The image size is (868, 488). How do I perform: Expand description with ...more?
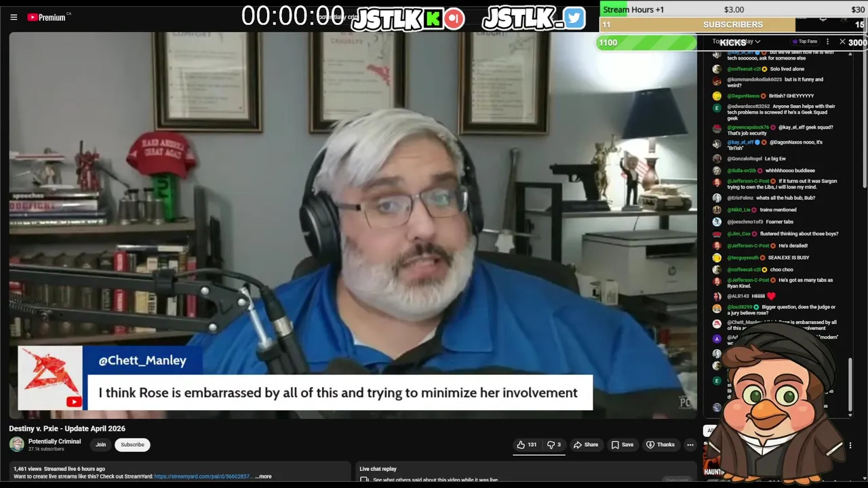263,476
